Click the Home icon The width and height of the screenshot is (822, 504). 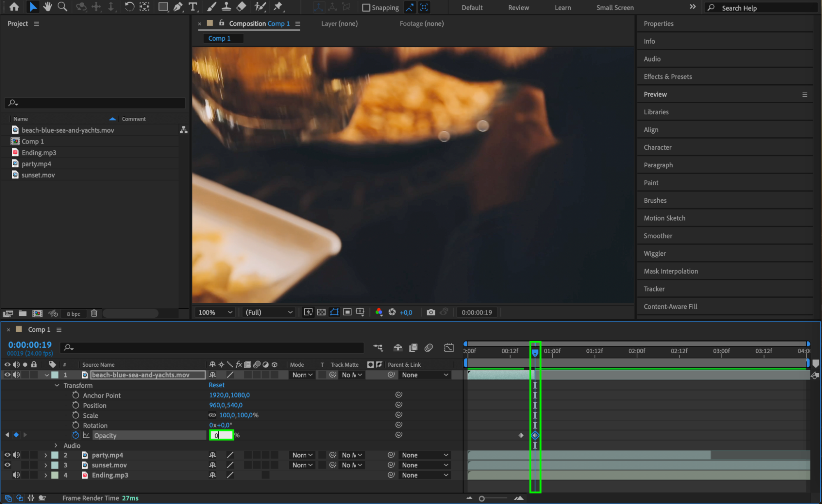pos(14,7)
